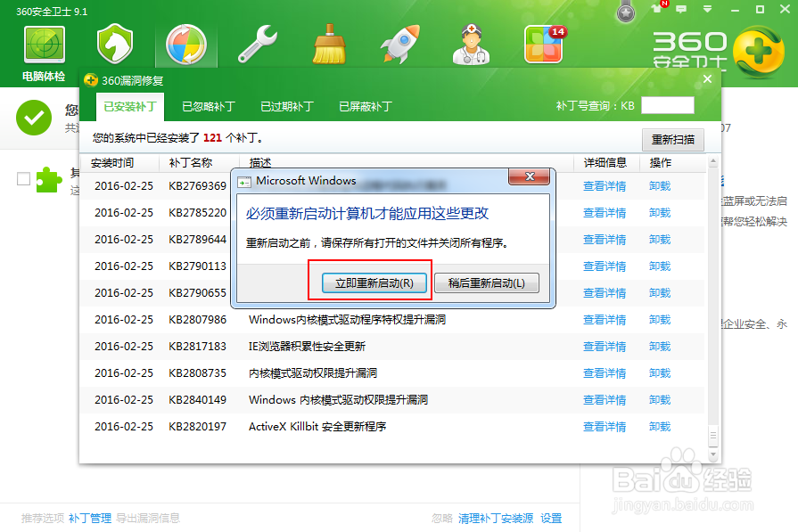
Task: View details for KB2817183
Action: [x=605, y=347]
